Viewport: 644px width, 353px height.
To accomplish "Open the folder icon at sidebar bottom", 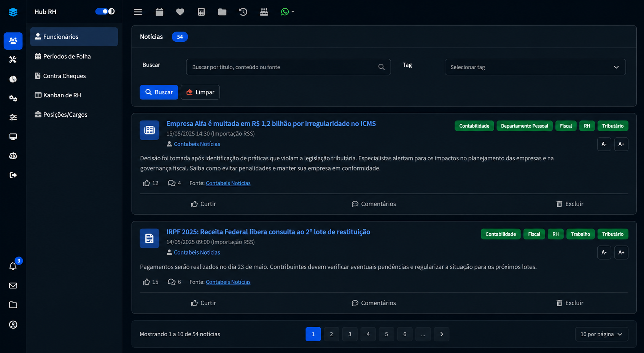I will 13,305.
